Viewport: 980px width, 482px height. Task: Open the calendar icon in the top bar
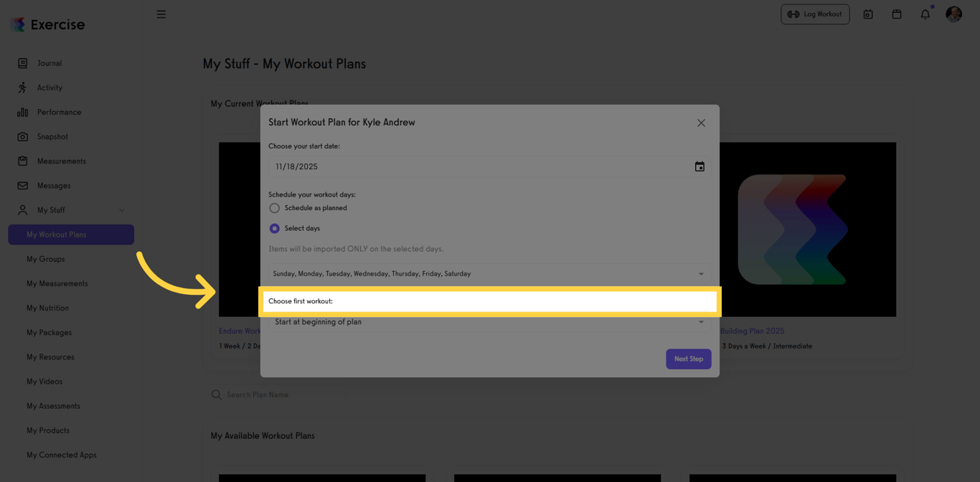click(896, 14)
